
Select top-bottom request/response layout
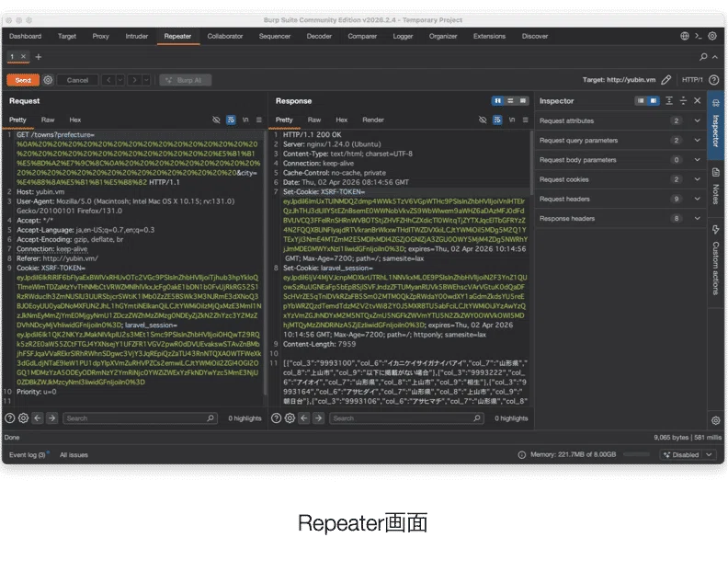(510, 101)
